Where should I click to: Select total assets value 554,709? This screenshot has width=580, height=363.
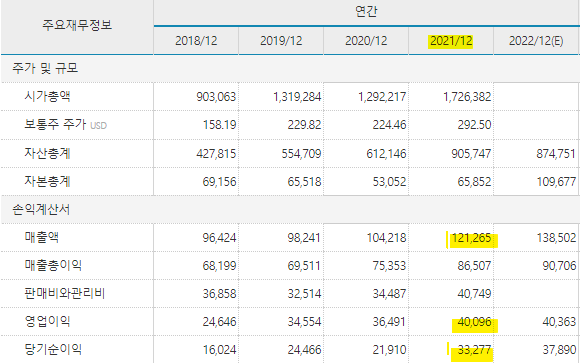301,154
